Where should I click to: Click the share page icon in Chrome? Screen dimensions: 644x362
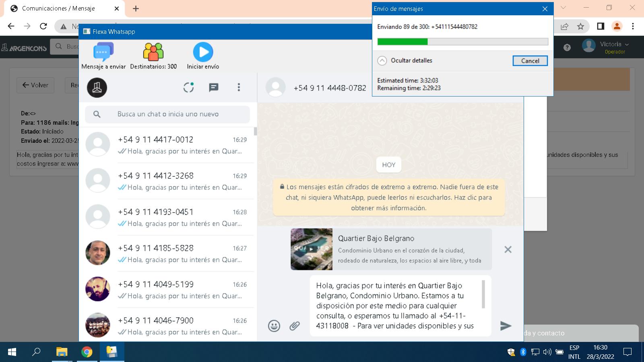pos(564,26)
